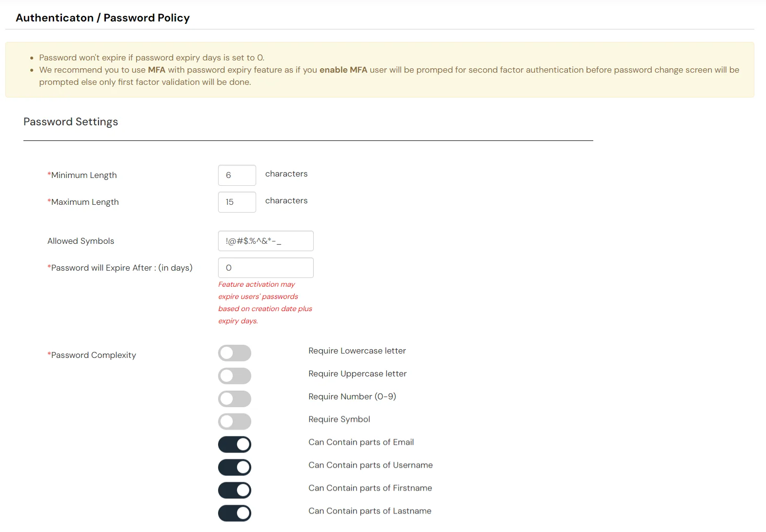Switch off Can Contain parts of Lastname

point(235,513)
